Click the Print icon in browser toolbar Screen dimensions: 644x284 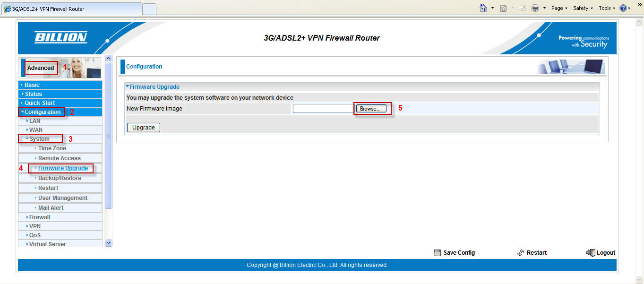535,8
